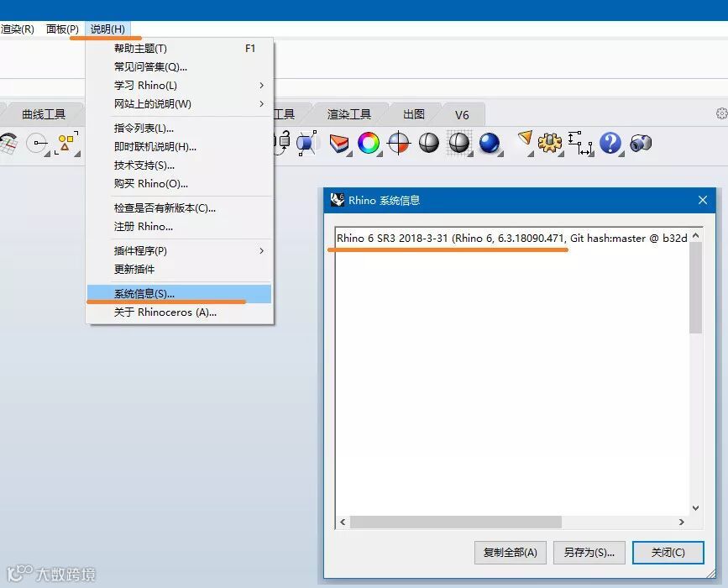
Task: Click the Rhino icon in dialog title
Action: tap(337, 200)
